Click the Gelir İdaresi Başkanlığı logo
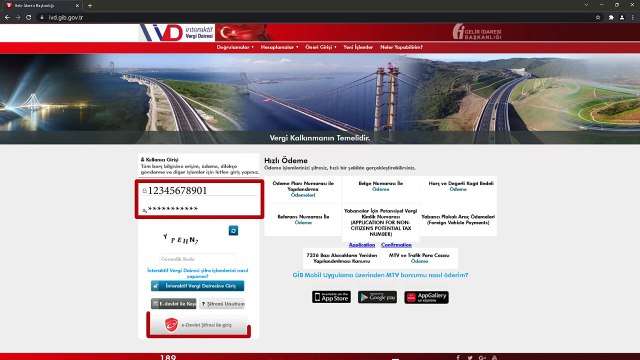 pos(477,32)
